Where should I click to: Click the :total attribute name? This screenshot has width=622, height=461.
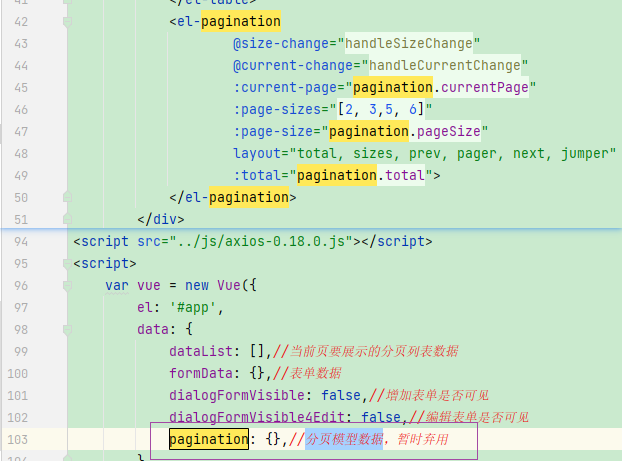257,175
